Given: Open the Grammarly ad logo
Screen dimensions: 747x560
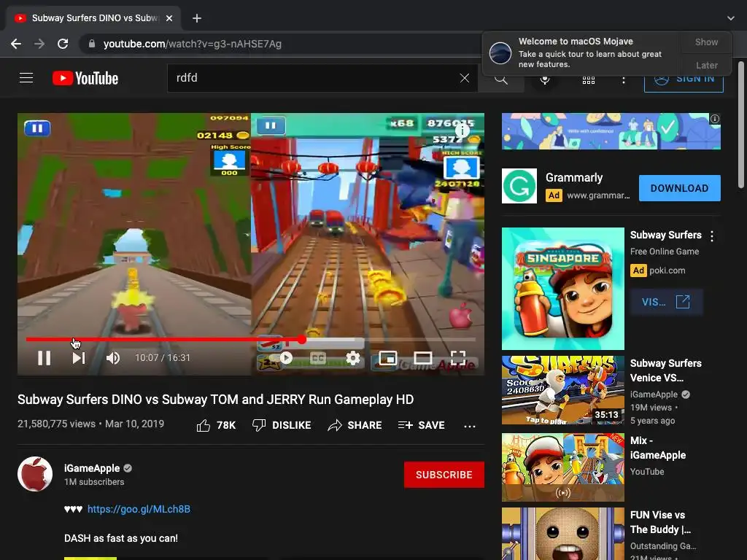Looking at the screenshot, I should (519, 186).
